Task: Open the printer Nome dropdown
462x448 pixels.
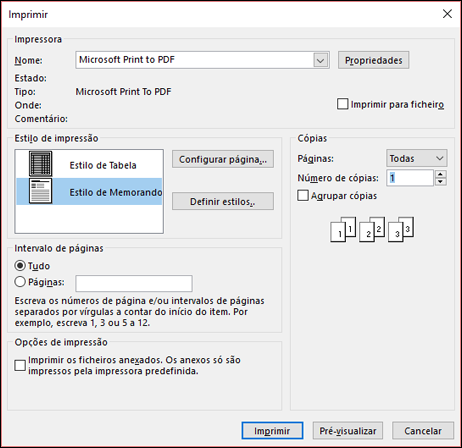Action: [x=321, y=60]
